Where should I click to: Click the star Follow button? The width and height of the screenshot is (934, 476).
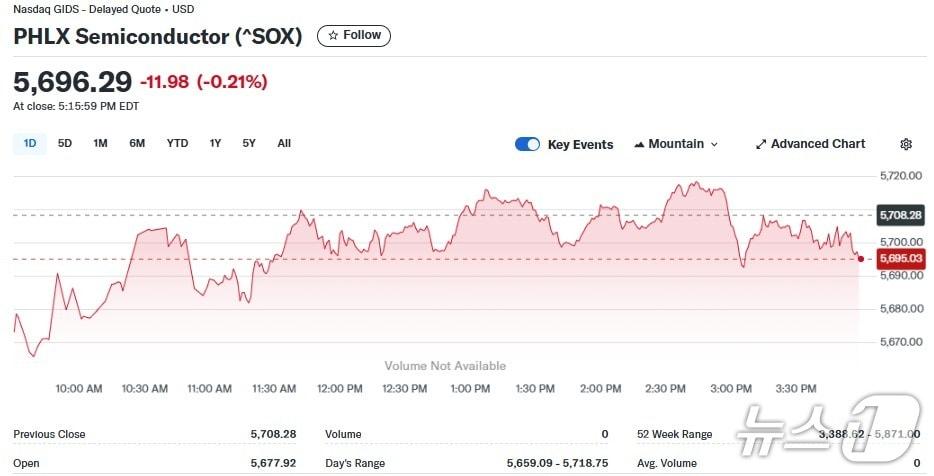pos(354,36)
